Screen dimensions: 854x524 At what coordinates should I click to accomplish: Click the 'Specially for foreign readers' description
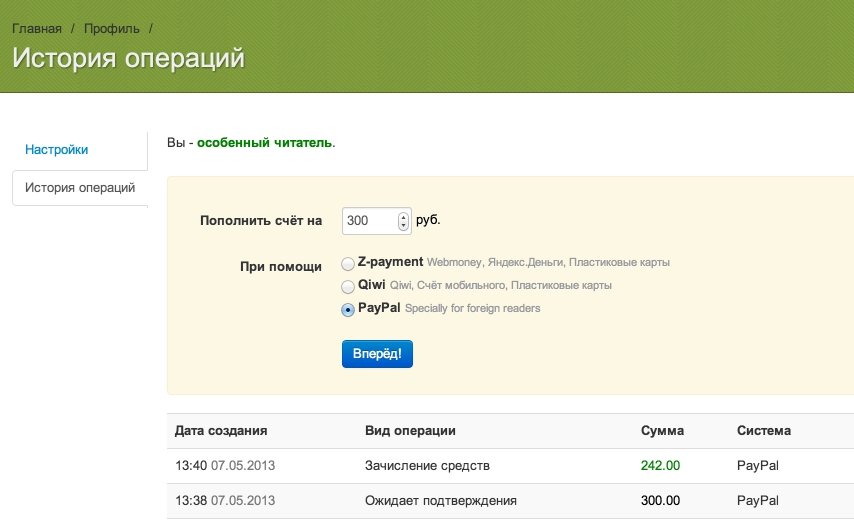(x=472, y=308)
